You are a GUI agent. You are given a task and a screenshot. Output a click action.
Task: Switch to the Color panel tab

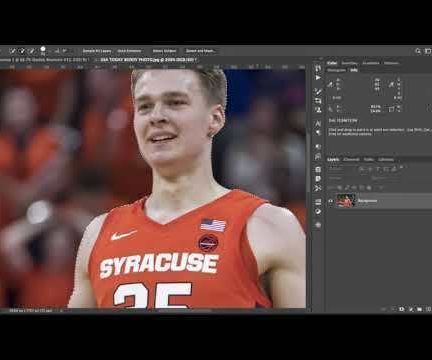tap(332, 63)
